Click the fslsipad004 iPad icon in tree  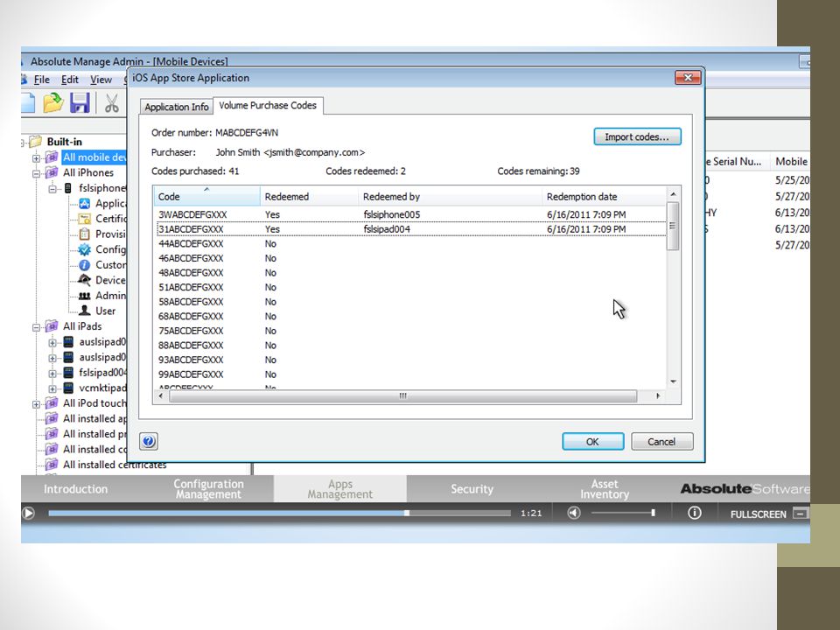68,373
